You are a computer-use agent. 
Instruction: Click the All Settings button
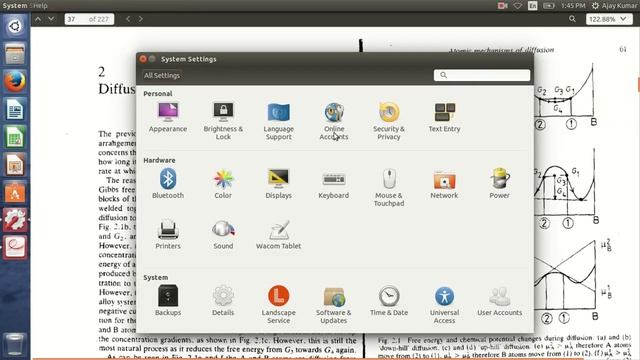pyautogui.click(x=162, y=76)
